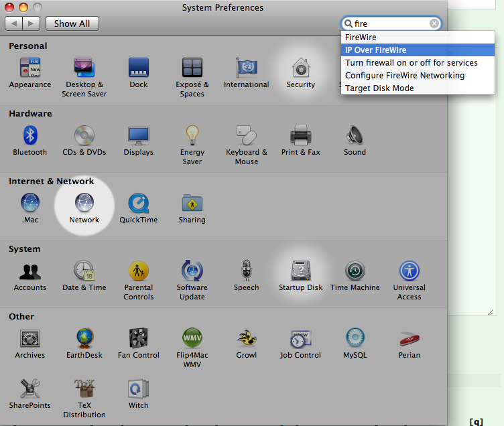Viewport: 504px width, 426px height.
Task: Go back with the left arrow button
Action: (x=13, y=23)
